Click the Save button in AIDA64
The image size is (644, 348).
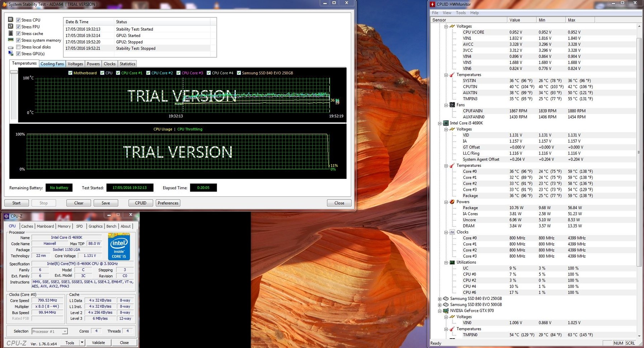pyautogui.click(x=105, y=203)
